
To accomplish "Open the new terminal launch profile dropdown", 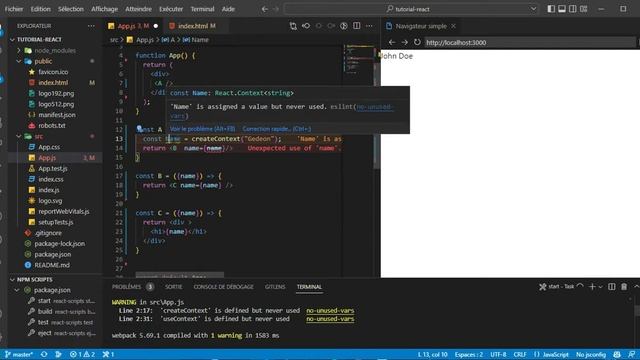I will tap(600, 287).
